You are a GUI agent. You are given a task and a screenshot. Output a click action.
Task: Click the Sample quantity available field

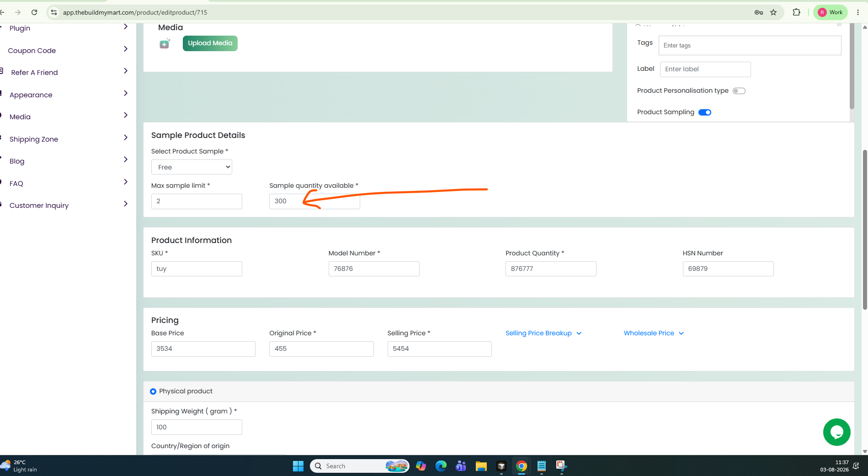click(314, 201)
